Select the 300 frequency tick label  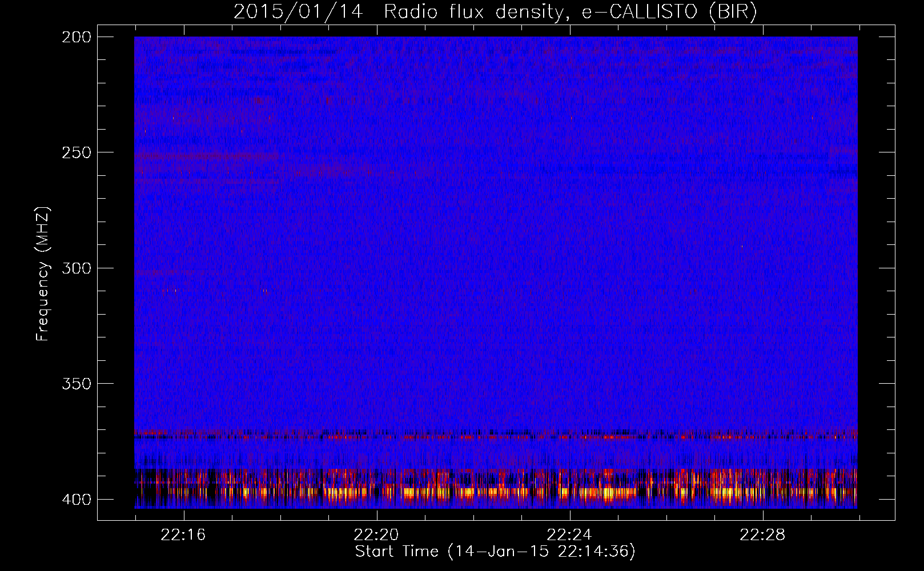pyautogui.click(x=77, y=268)
